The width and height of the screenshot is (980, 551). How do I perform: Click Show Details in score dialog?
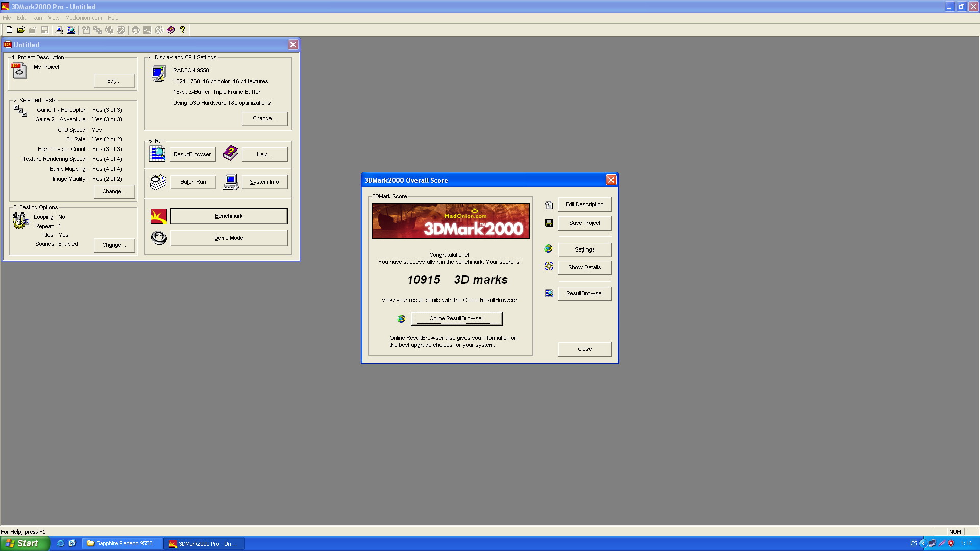584,267
